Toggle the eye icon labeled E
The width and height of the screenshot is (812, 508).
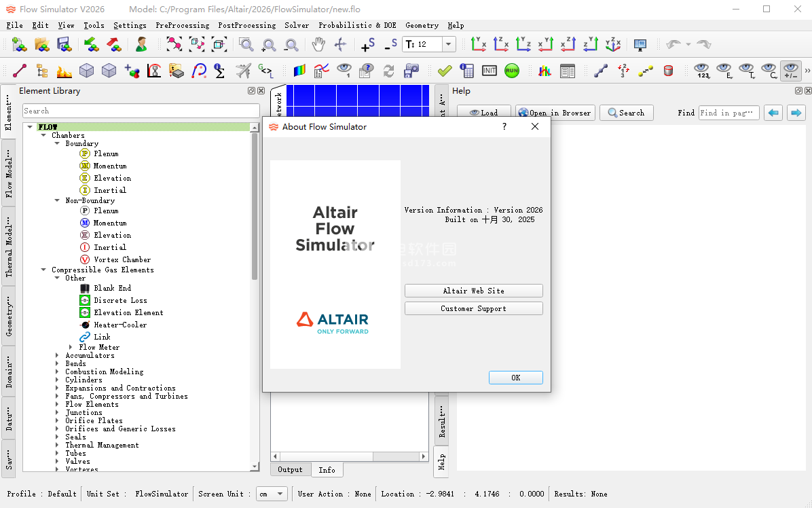(724, 71)
